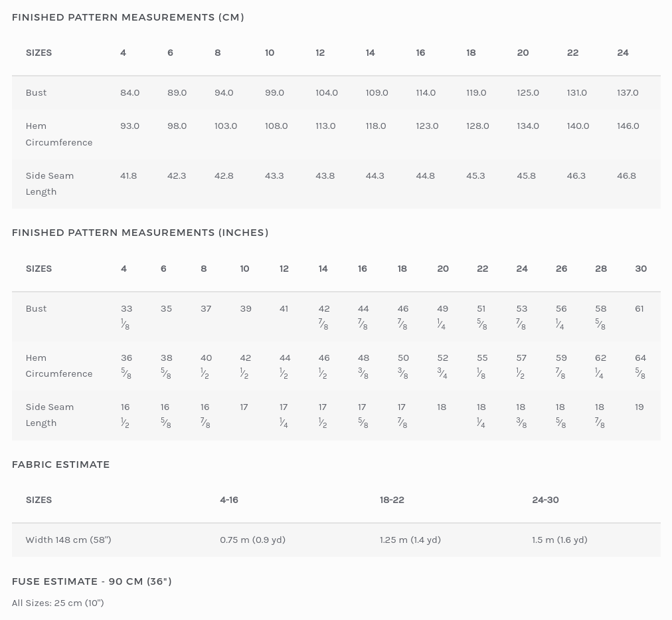Select bust value 61 in inches table
This screenshot has height=620, width=672.
pyautogui.click(x=639, y=308)
